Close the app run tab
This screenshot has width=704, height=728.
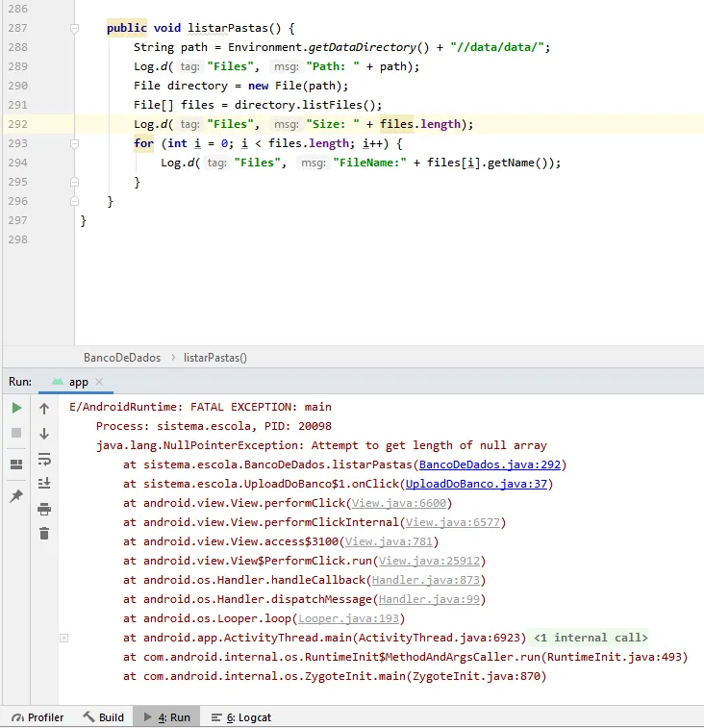pyautogui.click(x=100, y=382)
